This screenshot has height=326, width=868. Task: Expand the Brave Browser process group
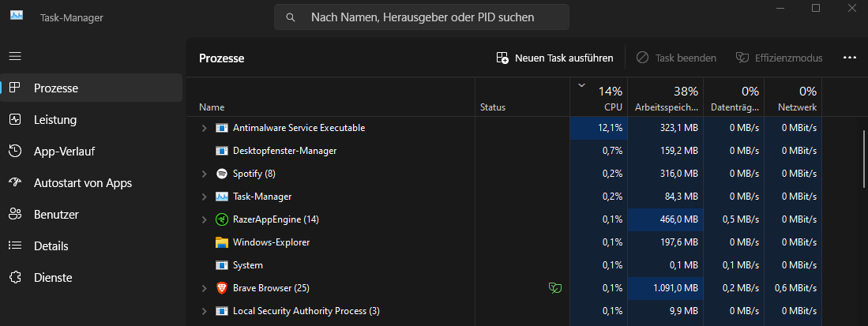tap(204, 288)
